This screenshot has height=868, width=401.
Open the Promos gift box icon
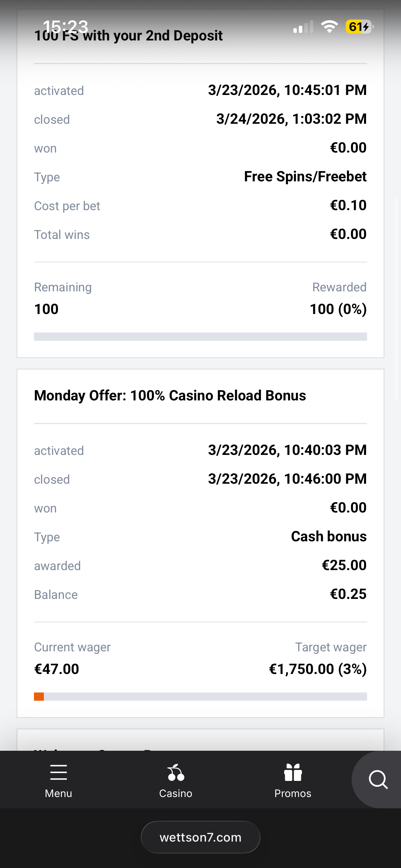293,773
